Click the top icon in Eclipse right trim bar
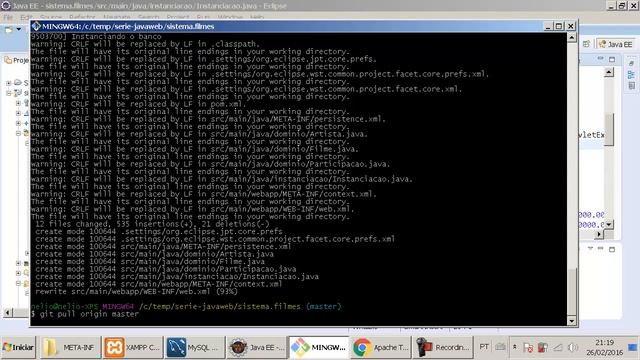The width and height of the screenshot is (640, 360). tap(631, 64)
